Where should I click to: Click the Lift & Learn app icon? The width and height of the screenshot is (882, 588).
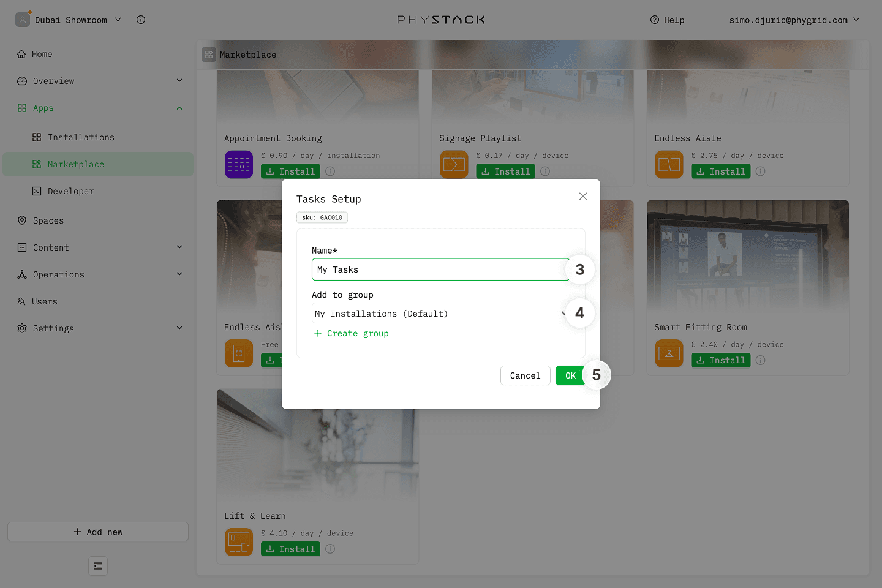pyautogui.click(x=239, y=542)
